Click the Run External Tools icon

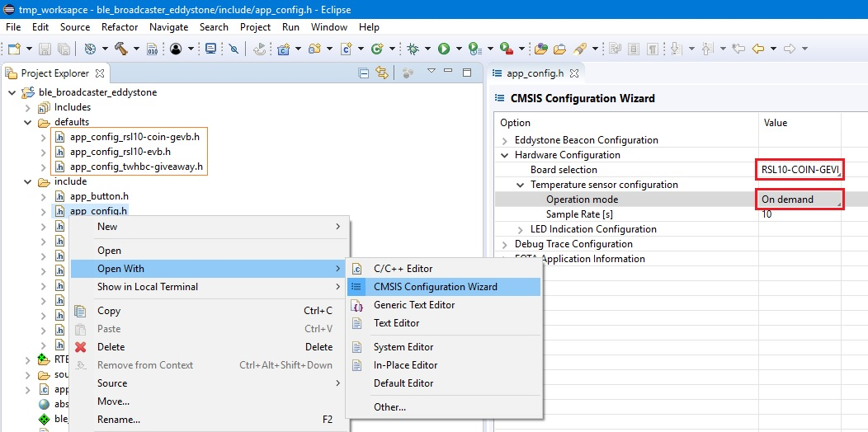point(506,49)
